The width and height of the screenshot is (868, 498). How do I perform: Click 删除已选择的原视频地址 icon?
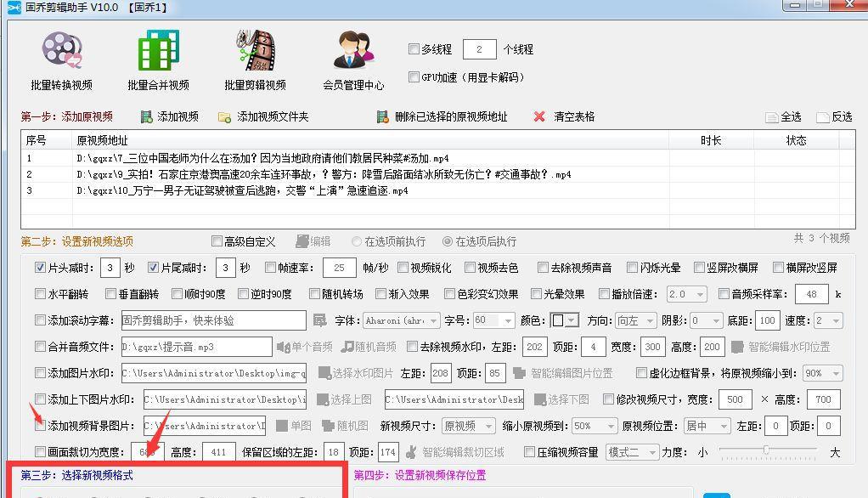[x=382, y=116]
